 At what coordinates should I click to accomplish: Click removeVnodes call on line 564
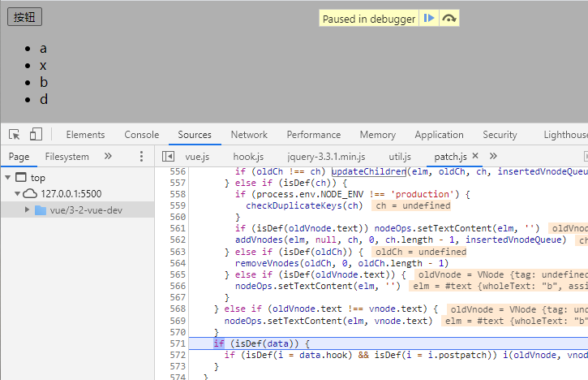click(x=267, y=263)
